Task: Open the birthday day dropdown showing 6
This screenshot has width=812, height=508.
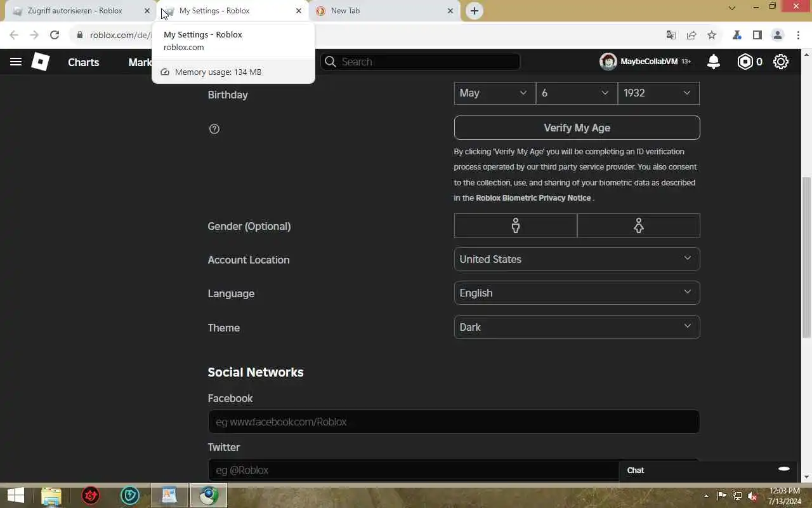Action: pos(577,93)
